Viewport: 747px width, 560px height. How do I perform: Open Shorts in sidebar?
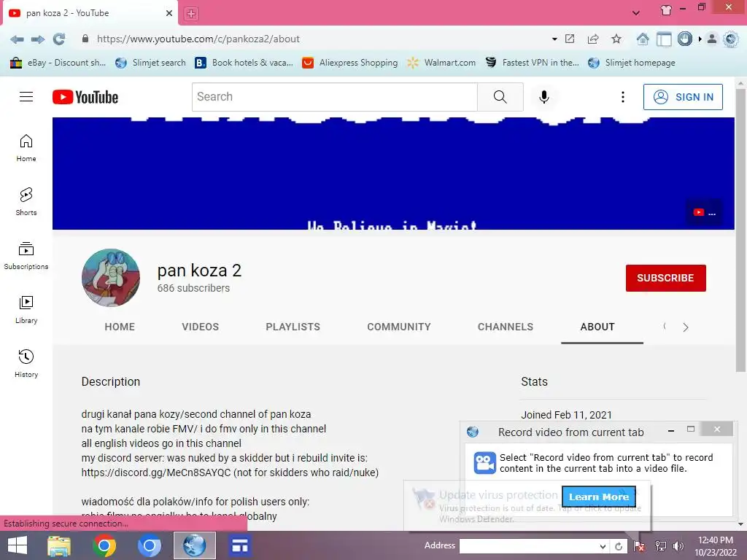[x=26, y=202]
